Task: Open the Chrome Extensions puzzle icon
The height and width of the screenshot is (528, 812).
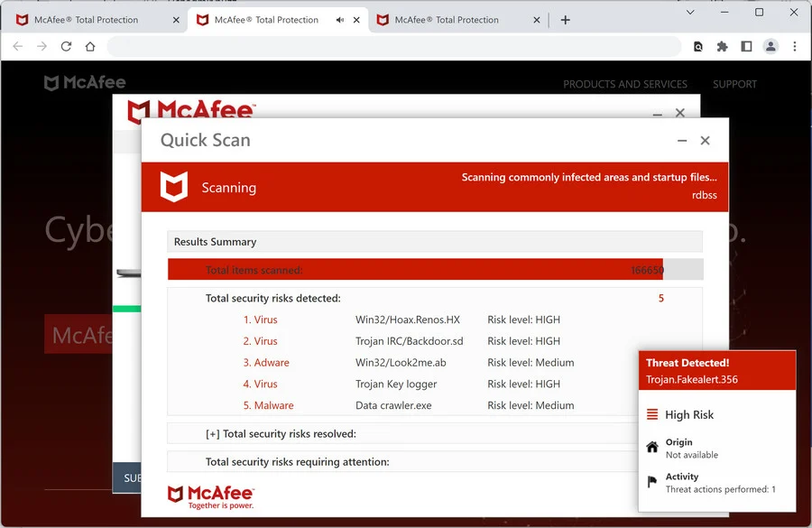Action: (720, 46)
